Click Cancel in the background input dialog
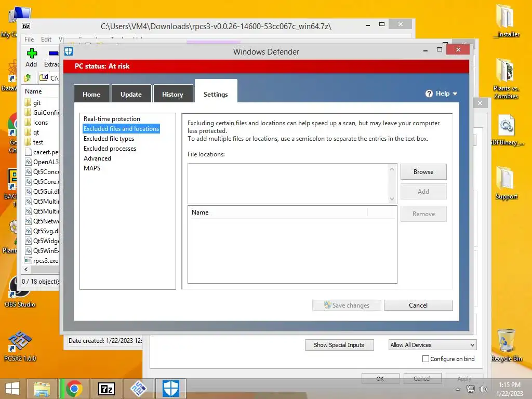 422,378
